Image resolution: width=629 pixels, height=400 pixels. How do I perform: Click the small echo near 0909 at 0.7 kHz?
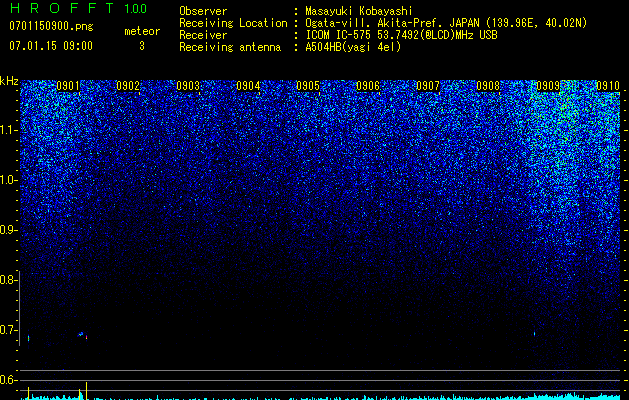pyautogui.click(x=534, y=333)
